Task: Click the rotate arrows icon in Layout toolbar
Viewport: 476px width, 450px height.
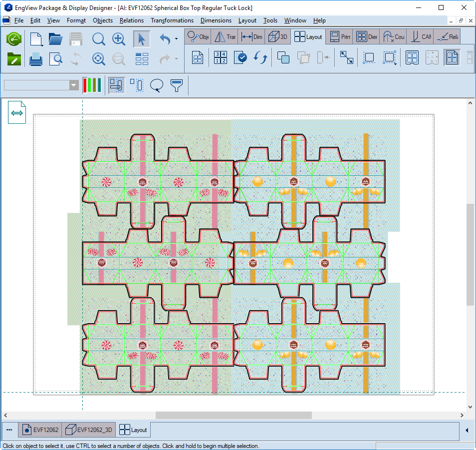Action: pyautogui.click(x=260, y=57)
